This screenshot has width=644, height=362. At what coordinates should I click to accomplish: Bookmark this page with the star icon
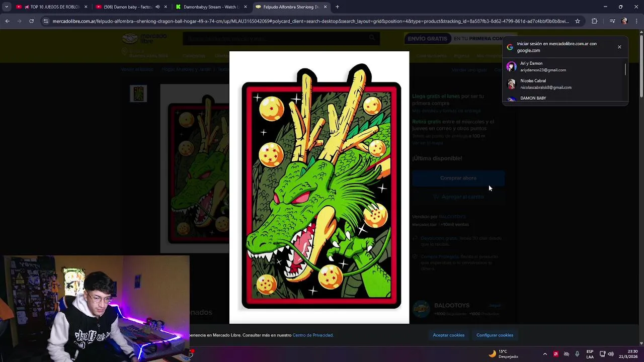[578, 21]
